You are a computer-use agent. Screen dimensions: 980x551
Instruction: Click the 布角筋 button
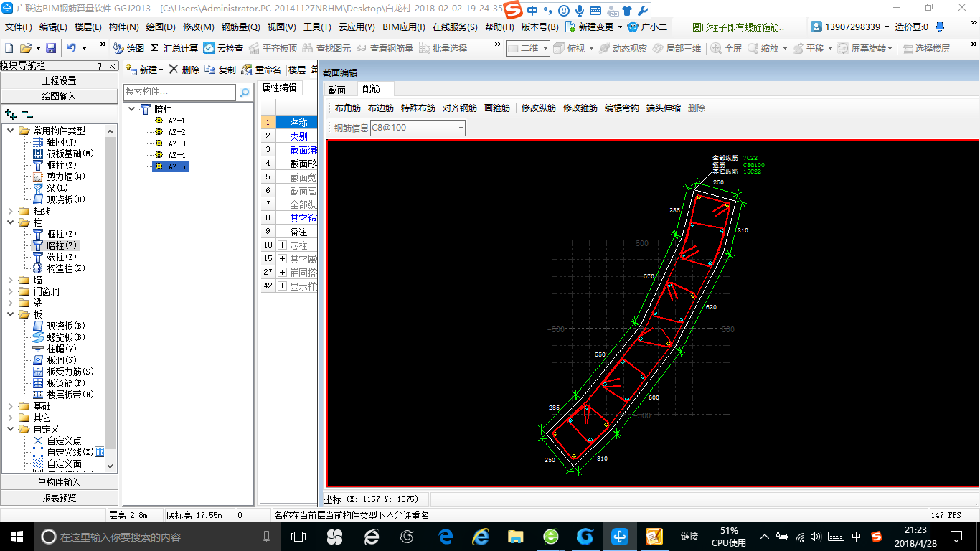(348, 108)
